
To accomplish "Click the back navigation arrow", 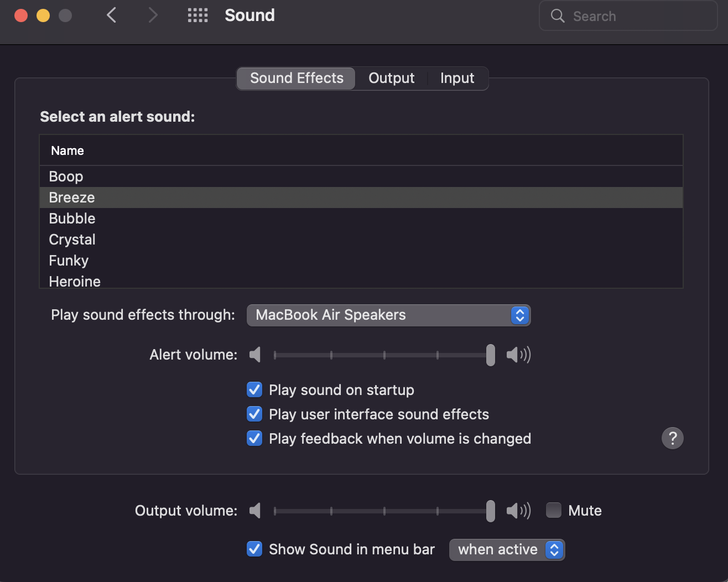I will click(111, 15).
